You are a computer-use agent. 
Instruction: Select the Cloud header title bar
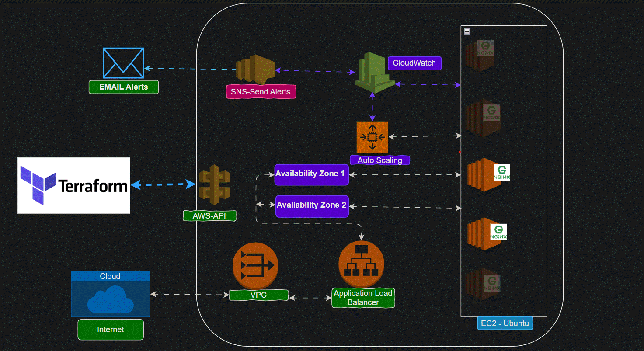tap(110, 276)
